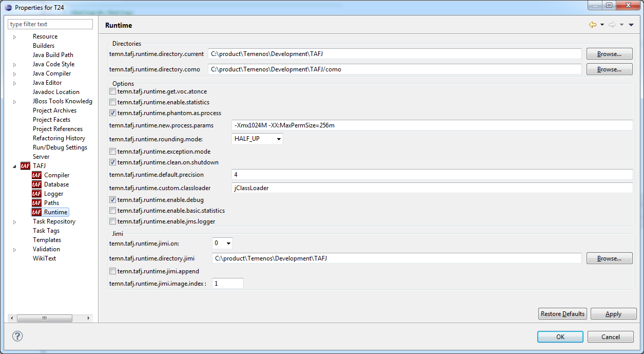Select Run/Debug Settings in the tree

[x=60, y=147]
